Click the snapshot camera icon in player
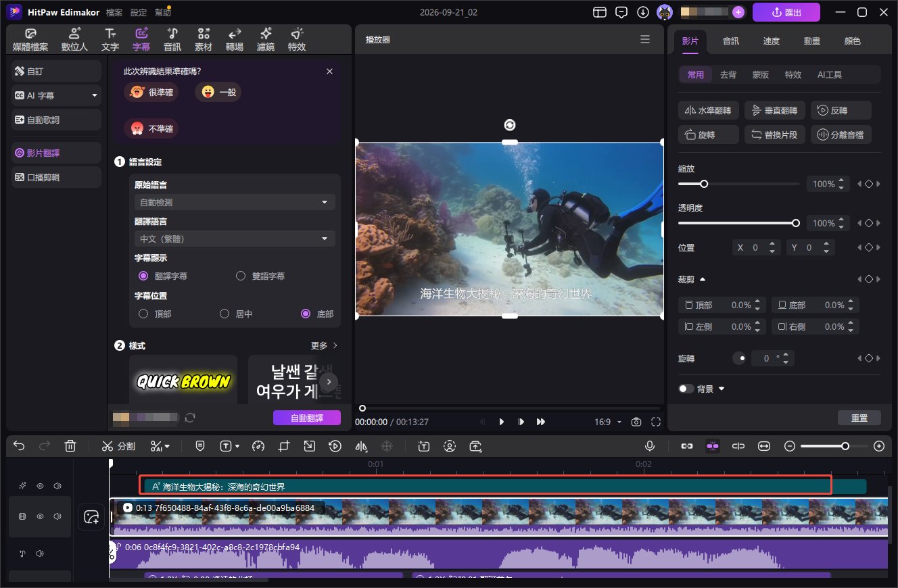 (636, 422)
